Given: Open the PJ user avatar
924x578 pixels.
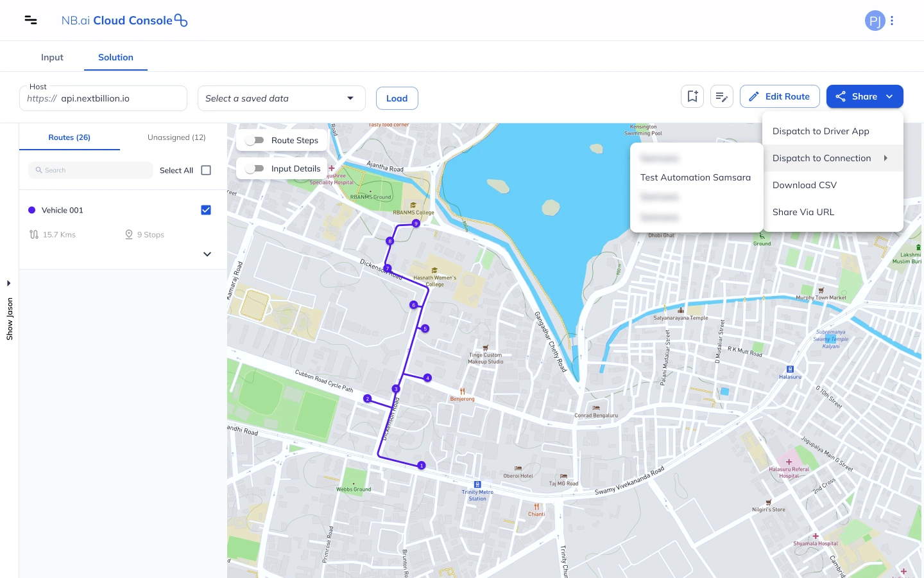Looking at the screenshot, I should click(x=875, y=21).
